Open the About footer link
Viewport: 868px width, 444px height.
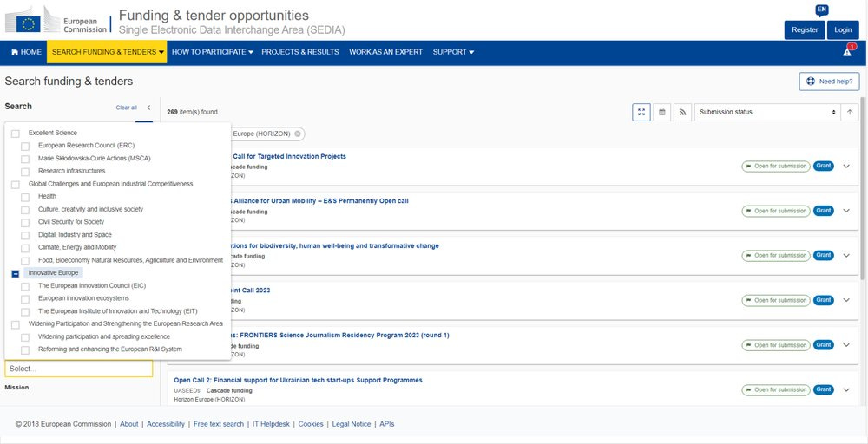click(129, 424)
